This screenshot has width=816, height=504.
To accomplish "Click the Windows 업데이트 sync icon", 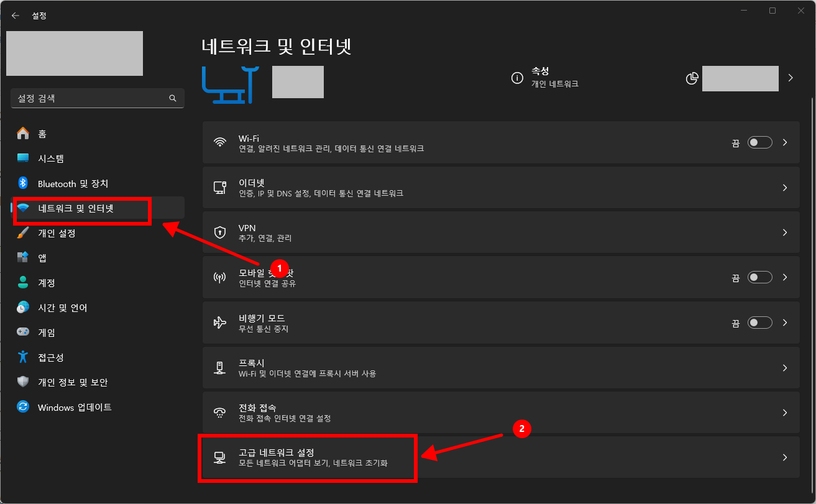I will pos(23,407).
